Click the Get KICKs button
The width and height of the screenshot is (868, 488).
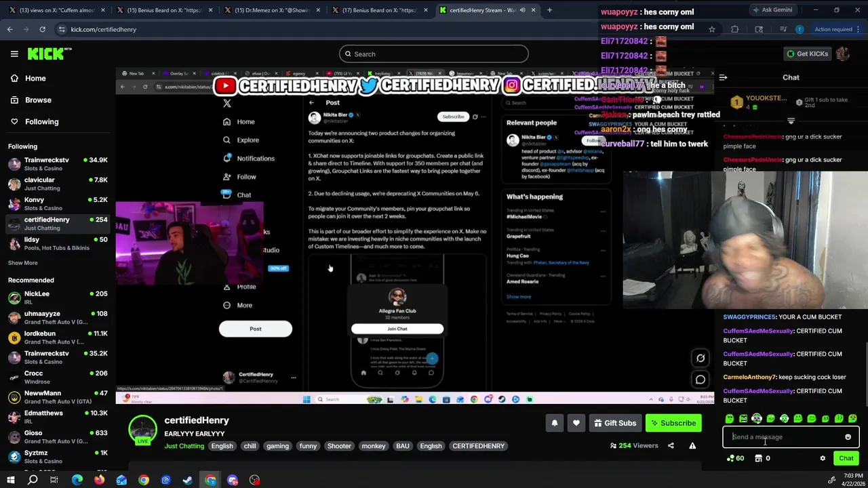(x=807, y=54)
